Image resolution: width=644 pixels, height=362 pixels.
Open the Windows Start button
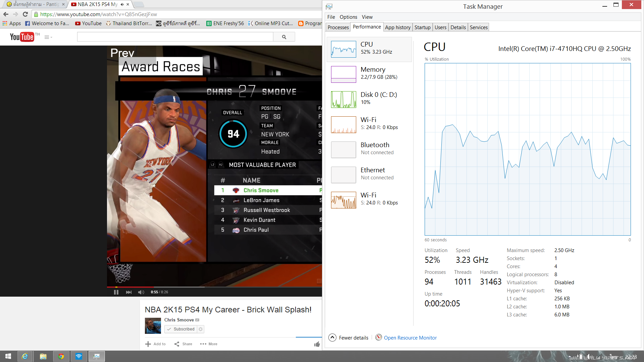pyautogui.click(x=8, y=356)
